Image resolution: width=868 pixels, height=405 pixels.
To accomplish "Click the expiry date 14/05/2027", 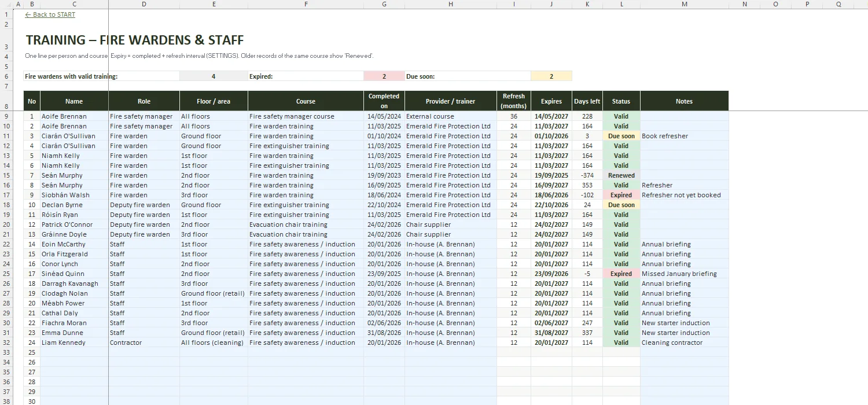I will [551, 116].
